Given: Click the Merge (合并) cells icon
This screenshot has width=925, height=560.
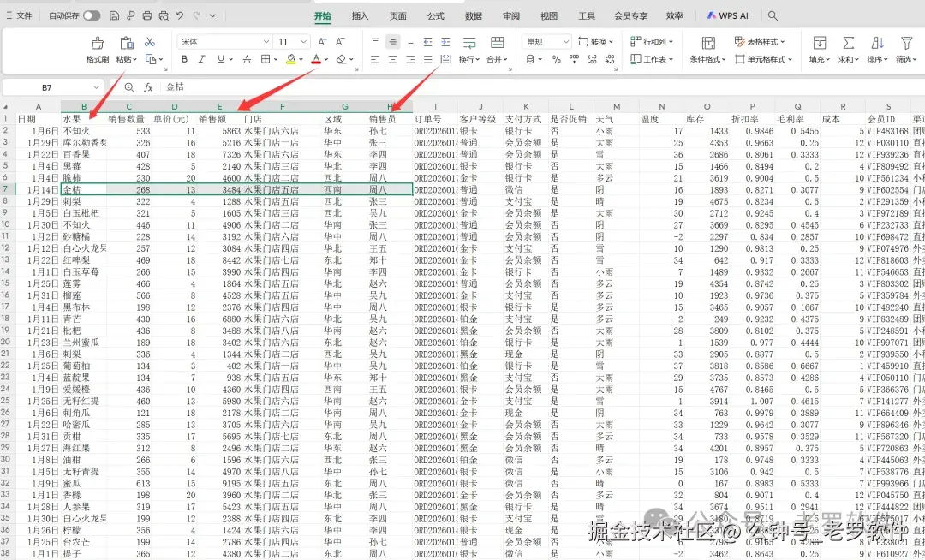Looking at the screenshot, I should tap(498, 43).
